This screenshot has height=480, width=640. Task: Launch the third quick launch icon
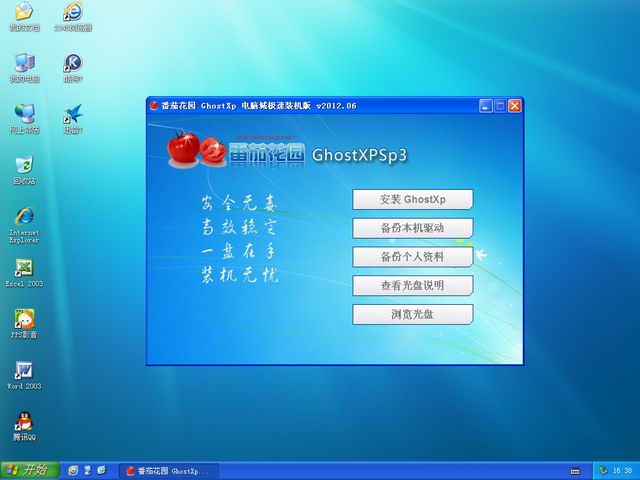point(102,471)
